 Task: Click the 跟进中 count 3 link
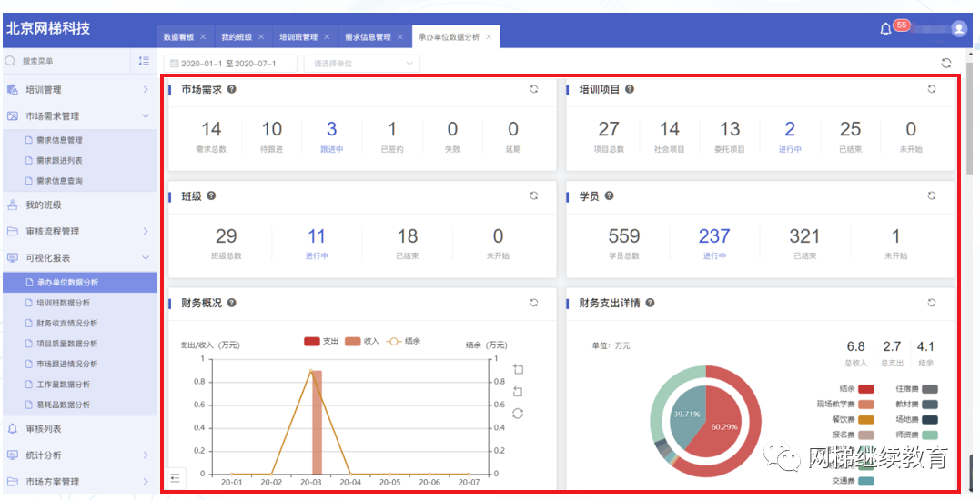click(x=331, y=129)
